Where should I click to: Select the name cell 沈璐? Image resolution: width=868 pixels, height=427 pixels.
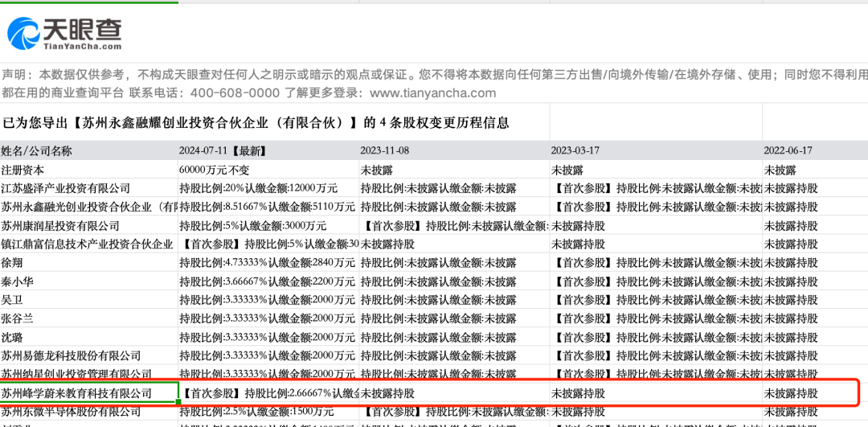click(89, 337)
